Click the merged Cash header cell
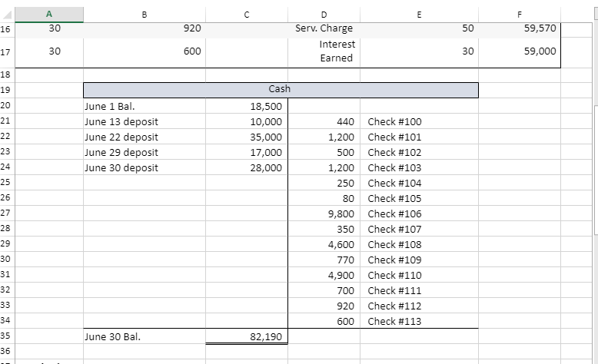Viewport: 598px width, 364px height. [x=281, y=90]
